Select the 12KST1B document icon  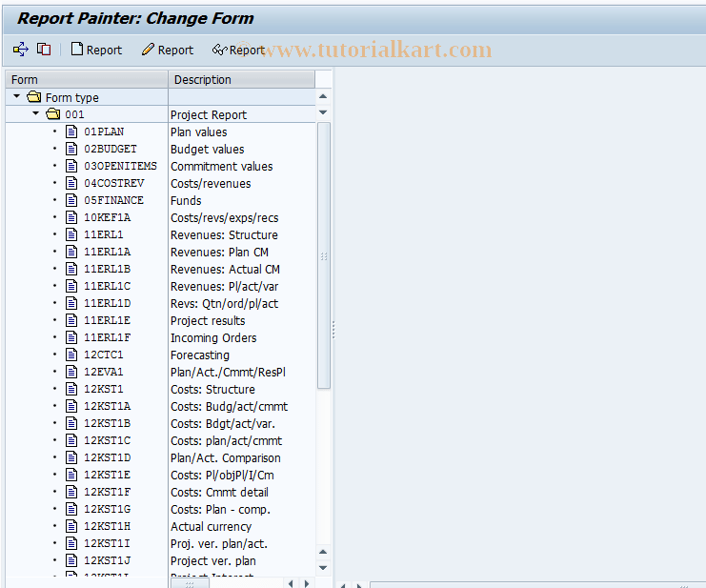(x=71, y=423)
